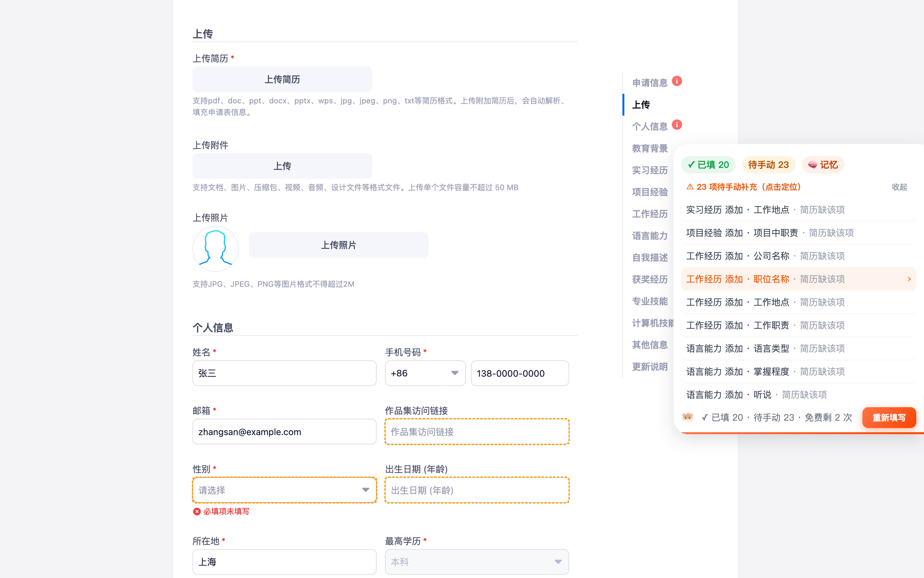Collapse the pending list via 收起
Viewport: 924px width, 578px height.
coord(899,187)
